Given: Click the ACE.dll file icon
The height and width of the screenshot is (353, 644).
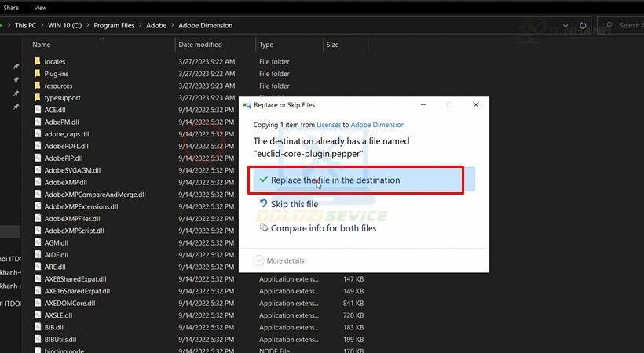Looking at the screenshot, I should 37,110.
